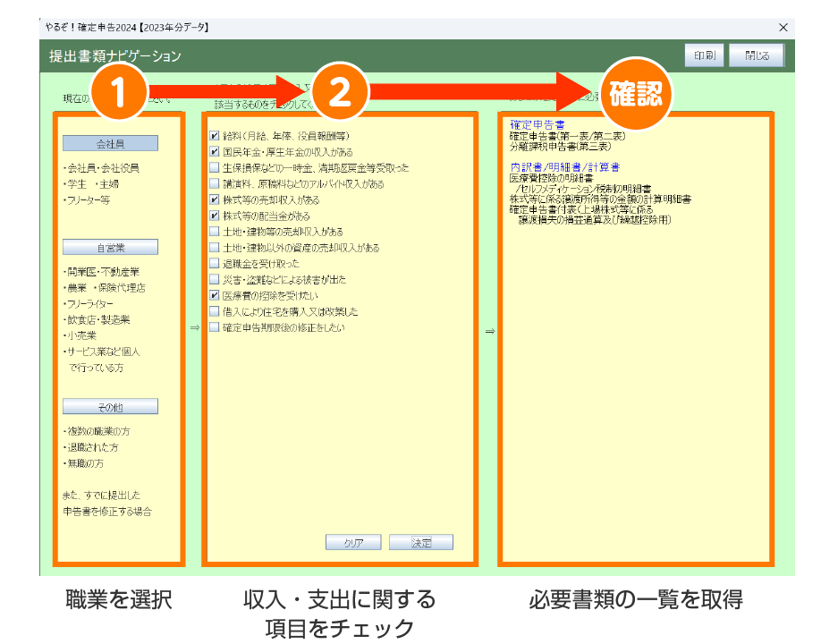Select the 会社員 occupation button
Image resolution: width=821 pixels, height=644 pixels.
(x=111, y=143)
